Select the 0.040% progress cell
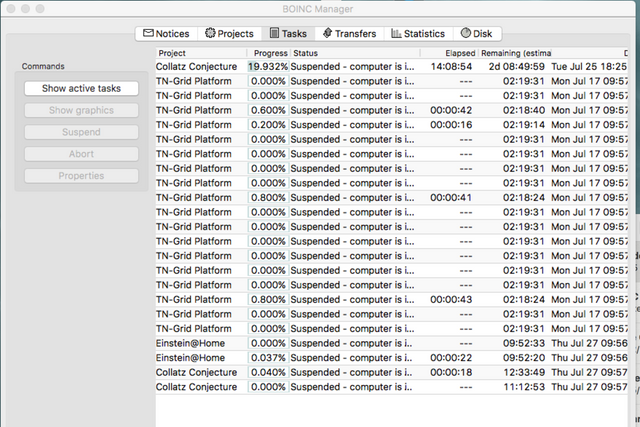Screen dimensions: 640x427 pos(268,372)
